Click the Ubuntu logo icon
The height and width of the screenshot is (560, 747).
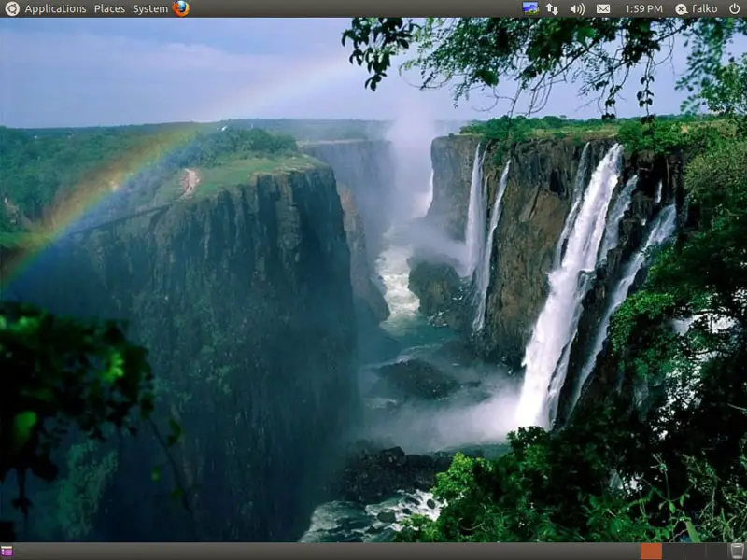click(12, 8)
